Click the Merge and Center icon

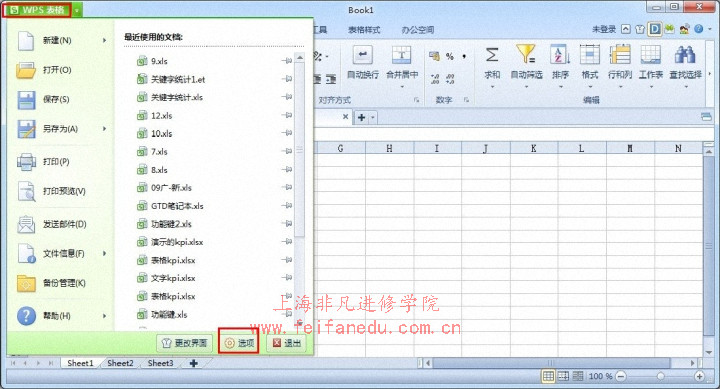pos(402,55)
